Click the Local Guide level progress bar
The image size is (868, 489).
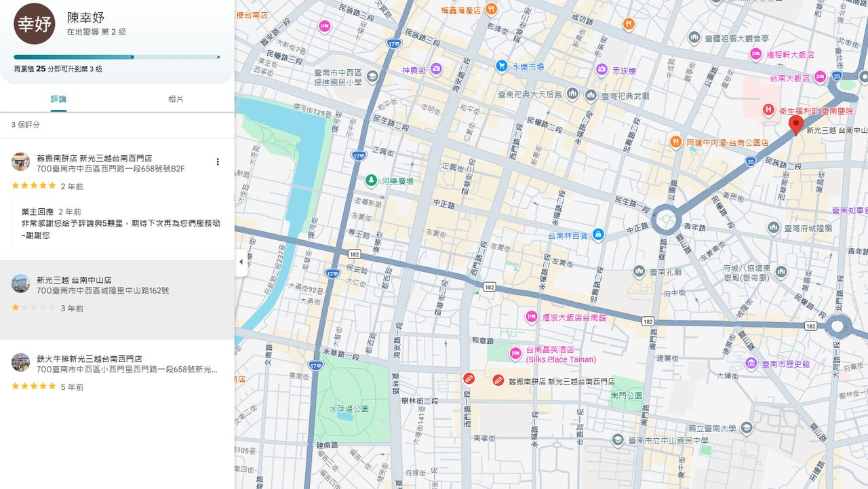click(117, 57)
